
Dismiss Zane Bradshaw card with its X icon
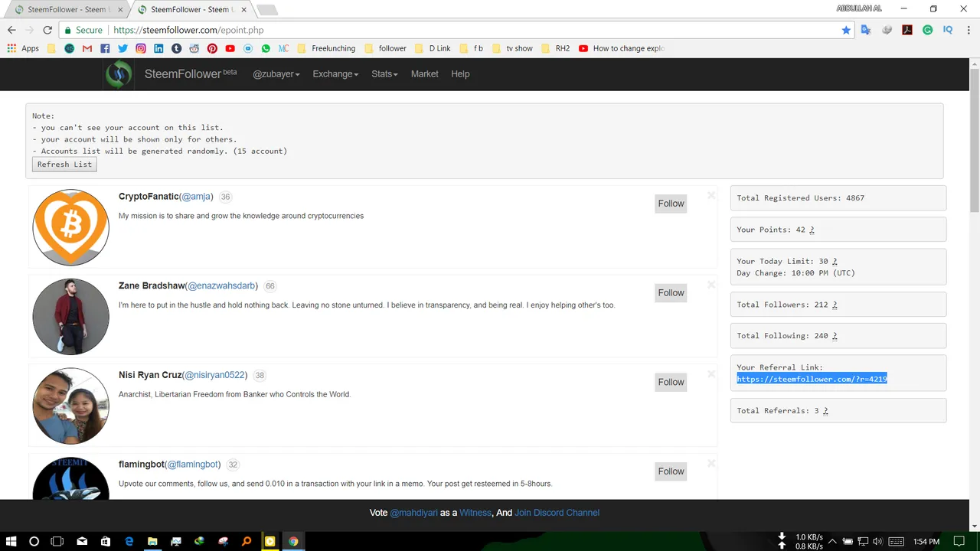tap(711, 285)
